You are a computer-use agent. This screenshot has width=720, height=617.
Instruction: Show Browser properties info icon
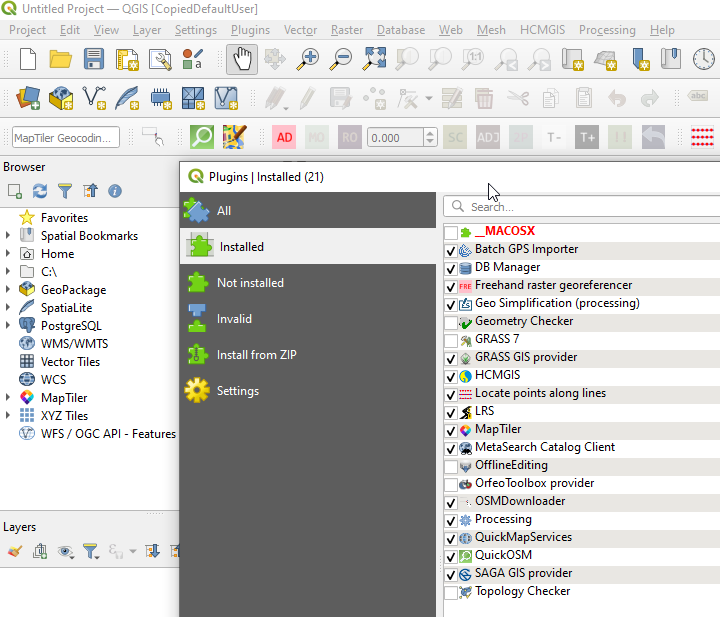tap(115, 191)
